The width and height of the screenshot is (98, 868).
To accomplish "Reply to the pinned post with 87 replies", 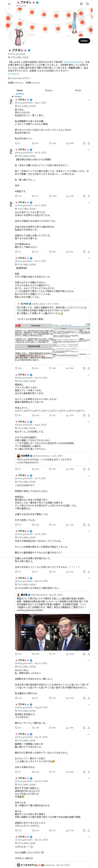I will 18,143.
